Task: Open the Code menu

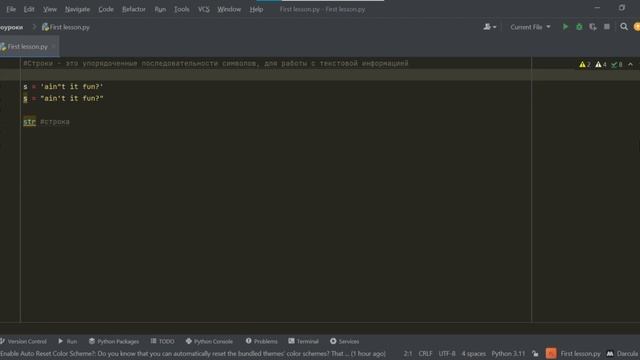Action: point(106,9)
